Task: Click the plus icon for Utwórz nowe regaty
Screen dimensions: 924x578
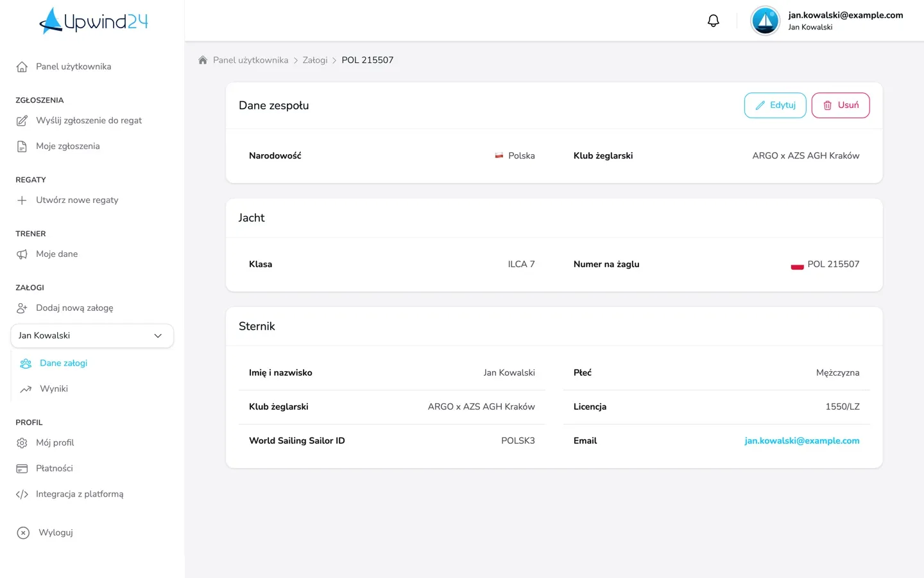Action: 22,200
